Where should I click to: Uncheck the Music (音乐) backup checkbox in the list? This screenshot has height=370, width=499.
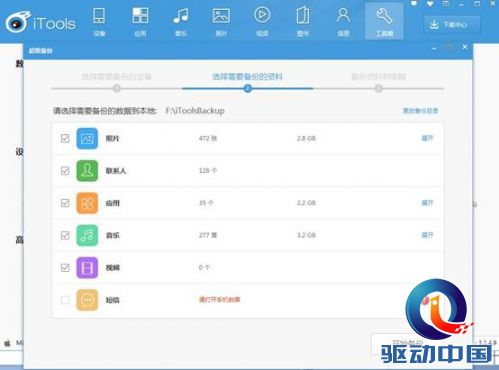pyautogui.click(x=65, y=235)
